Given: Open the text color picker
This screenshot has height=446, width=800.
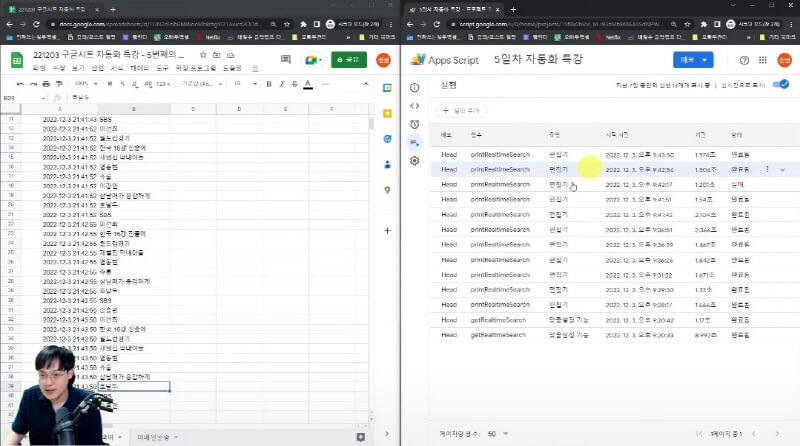Looking at the screenshot, I should 308,84.
